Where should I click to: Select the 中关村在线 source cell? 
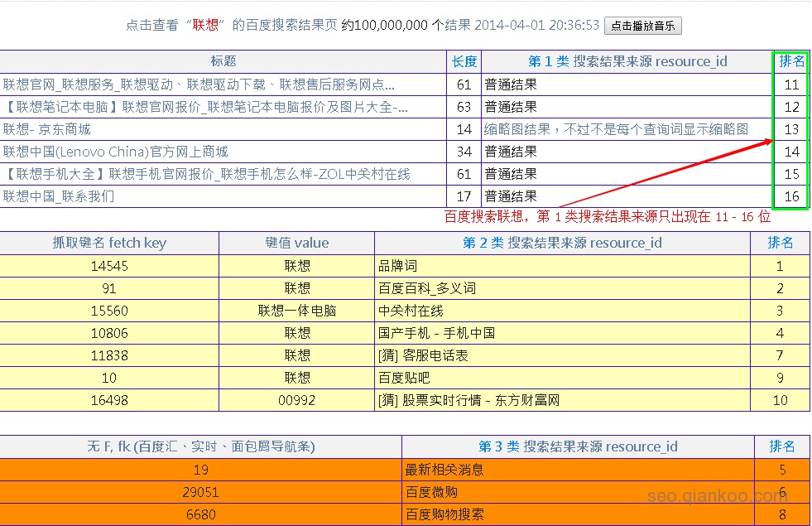click(562, 311)
